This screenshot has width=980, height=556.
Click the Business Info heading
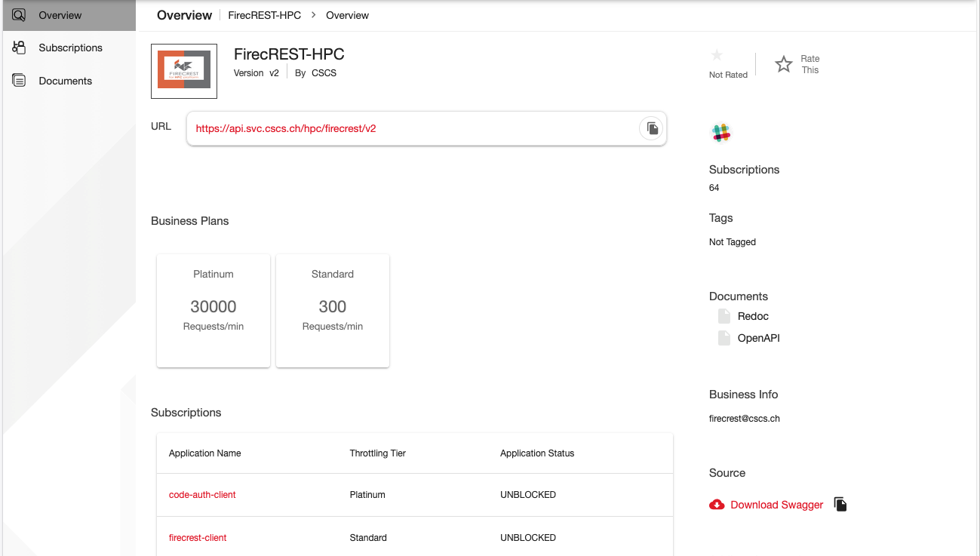click(x=743, y=395)
